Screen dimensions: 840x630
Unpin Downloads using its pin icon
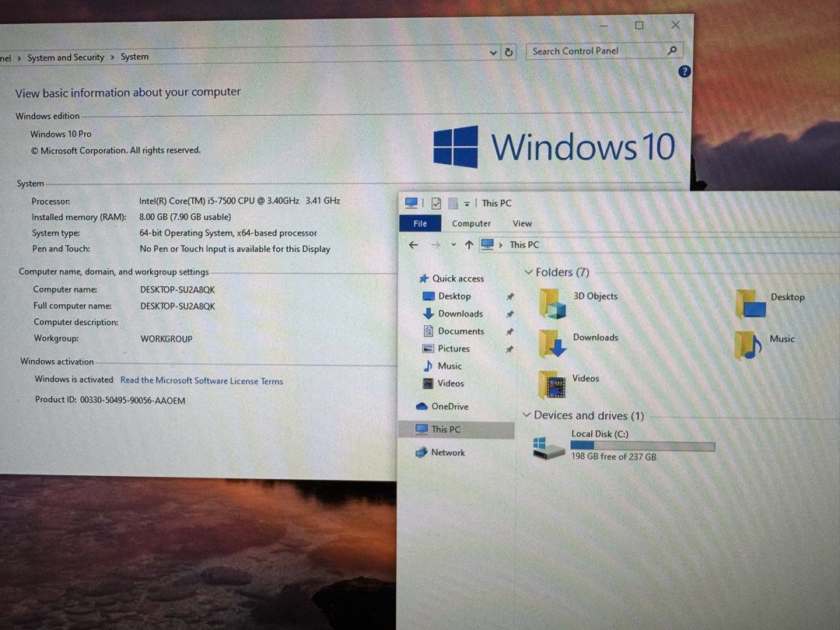point(510,314)
